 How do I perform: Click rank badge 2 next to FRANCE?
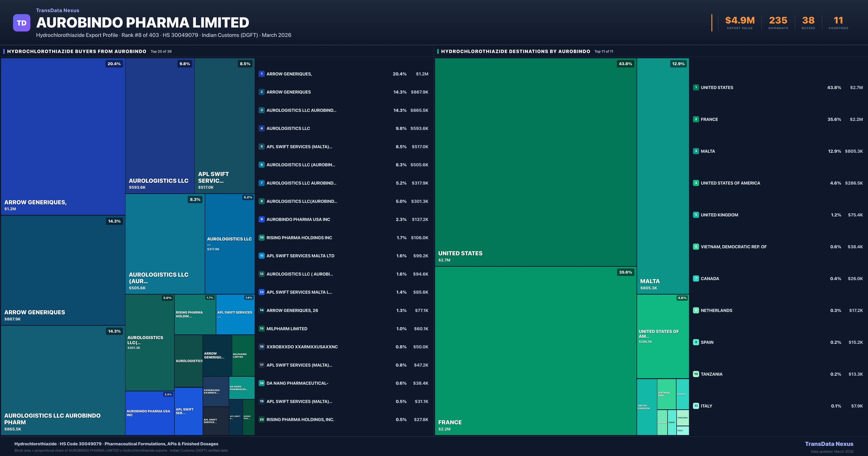pos(696,119)
